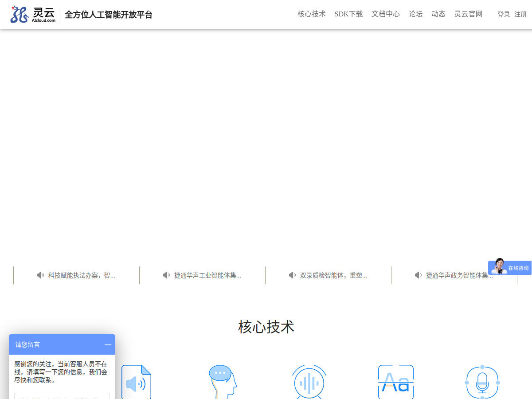Screen dimensions: 532x399
Task: Open the 核心技术 menu item
Action: pyautogui.click(x=311, y=14)
